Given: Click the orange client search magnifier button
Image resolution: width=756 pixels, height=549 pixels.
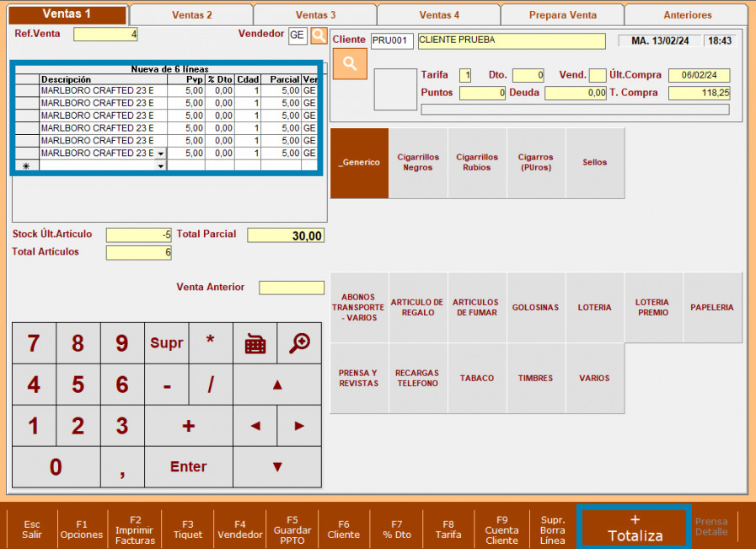Looking at the screenshot, I should tap(350, 64).
